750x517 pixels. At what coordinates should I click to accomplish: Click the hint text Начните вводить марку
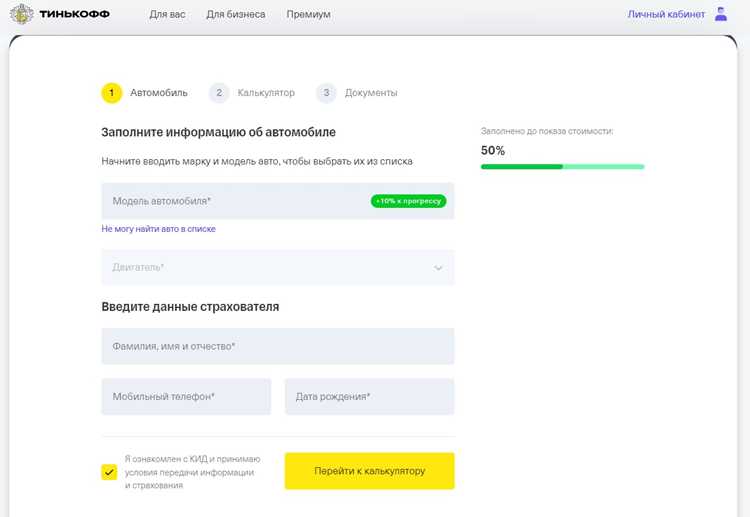(x=257, y=162)
